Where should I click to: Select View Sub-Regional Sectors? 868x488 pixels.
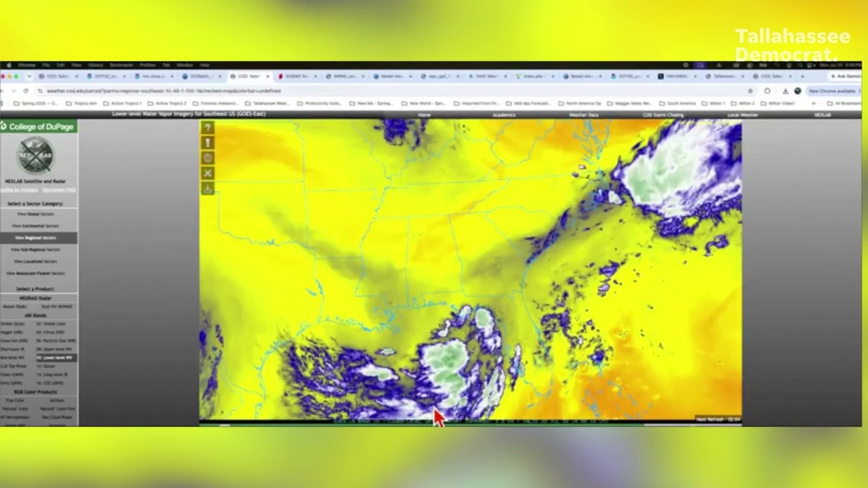point(35,249)
